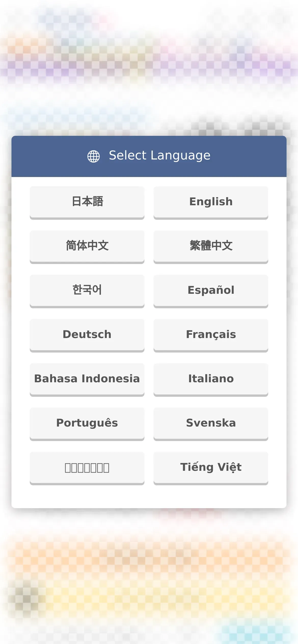Pick Français as the language
This screenshot has width=298, height=644.
pos(211,335)
